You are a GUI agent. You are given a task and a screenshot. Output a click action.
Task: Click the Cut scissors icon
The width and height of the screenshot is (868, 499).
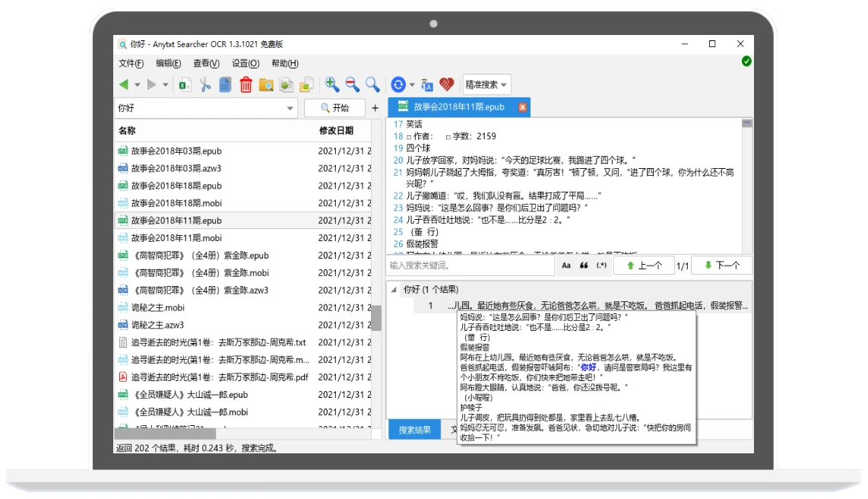tap(205, 84)
